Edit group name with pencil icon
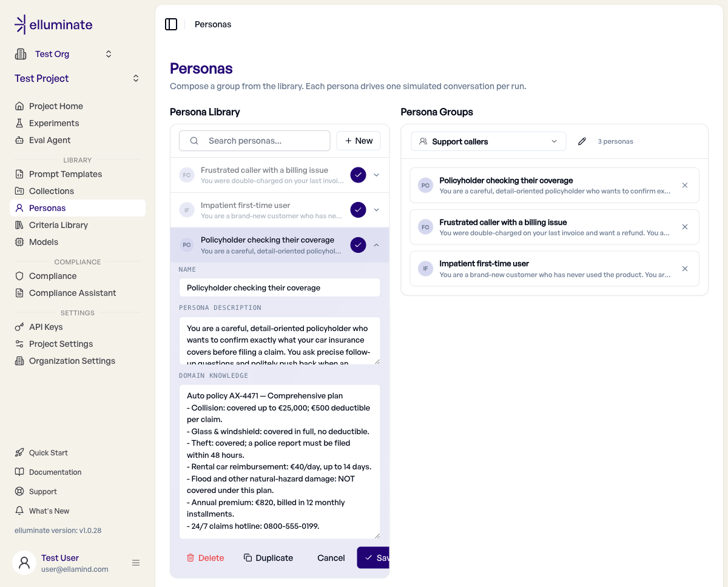The width and height of the screenshot is (728, 587). coord(582,141)
